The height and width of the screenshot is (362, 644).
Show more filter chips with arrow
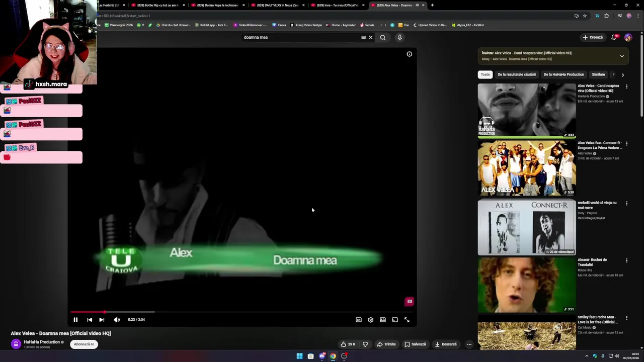(622, 75)
